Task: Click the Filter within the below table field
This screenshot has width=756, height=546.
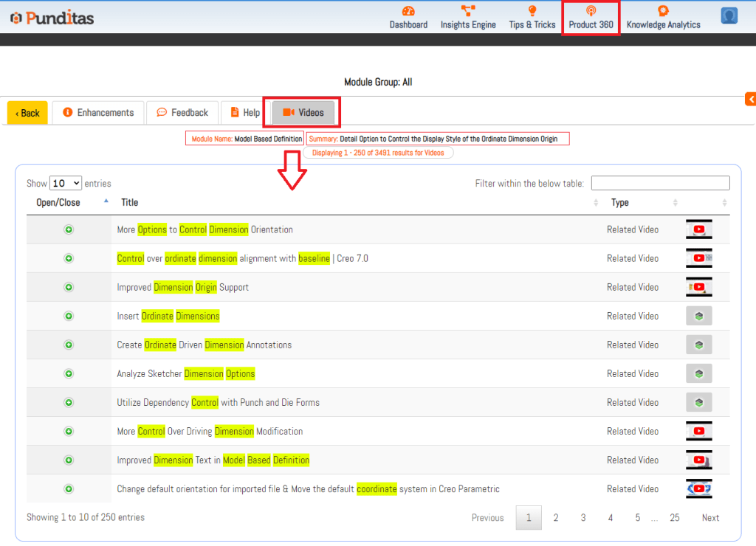Action: pos(660,183)
